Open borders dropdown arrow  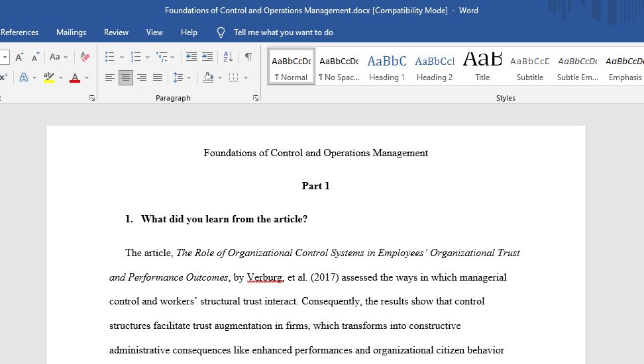click(x=246, y=77)
